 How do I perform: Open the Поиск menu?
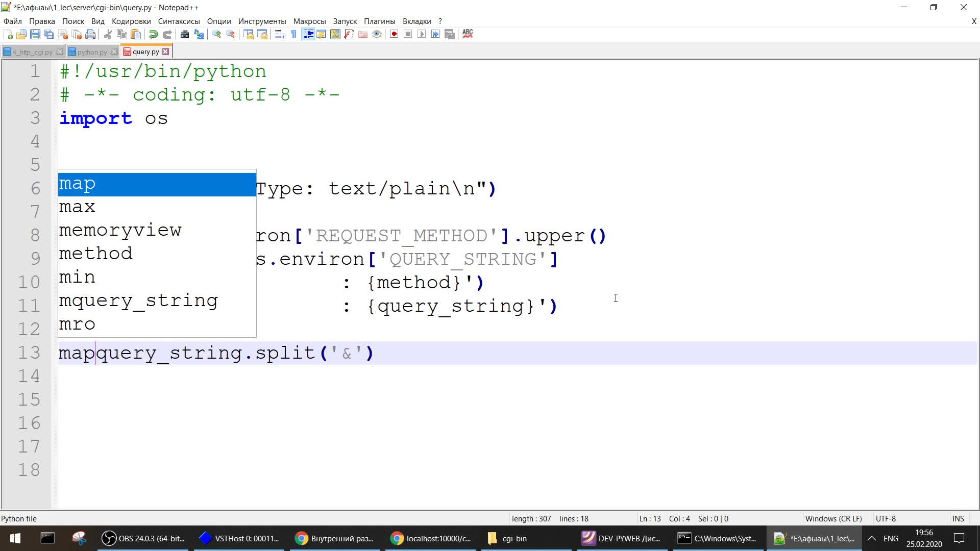coord(73,21)
